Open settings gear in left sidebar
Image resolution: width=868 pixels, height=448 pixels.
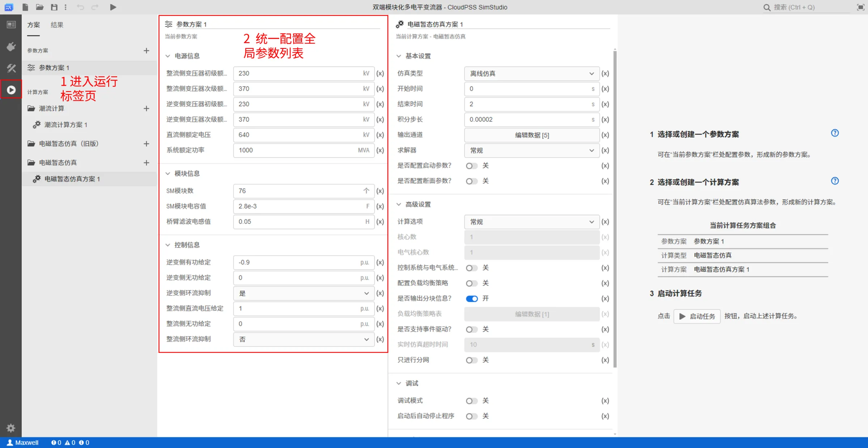[11, 428]
